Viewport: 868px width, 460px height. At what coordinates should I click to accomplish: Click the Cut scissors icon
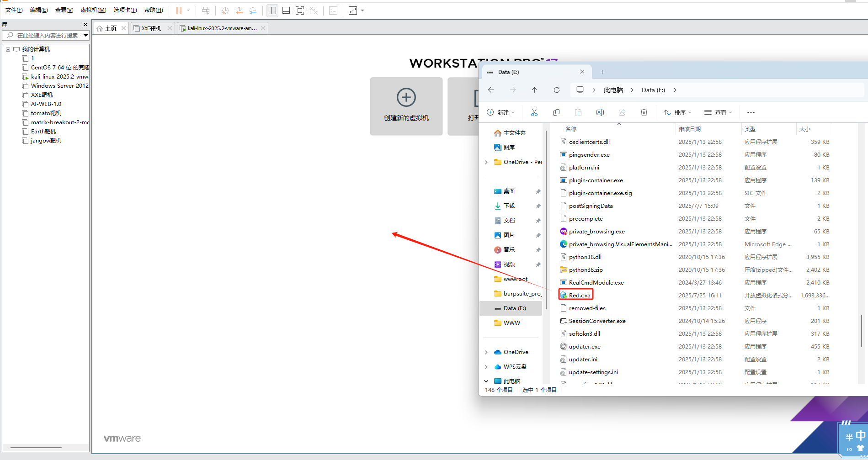534,112
